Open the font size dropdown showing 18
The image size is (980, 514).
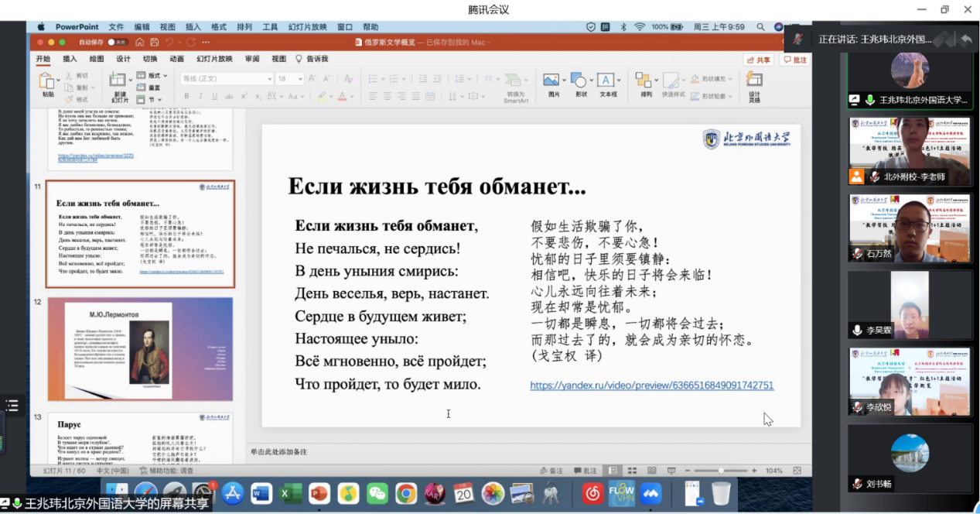click(290, 78)
